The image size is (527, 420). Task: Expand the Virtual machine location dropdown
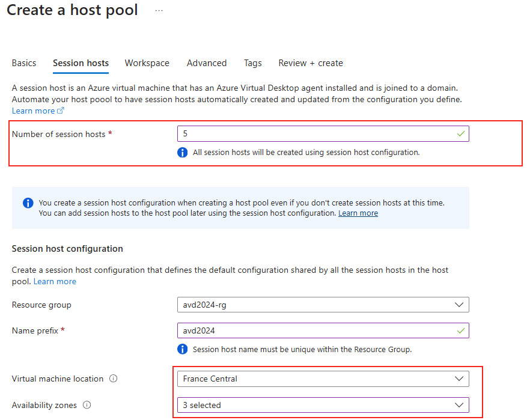[323, 379]
